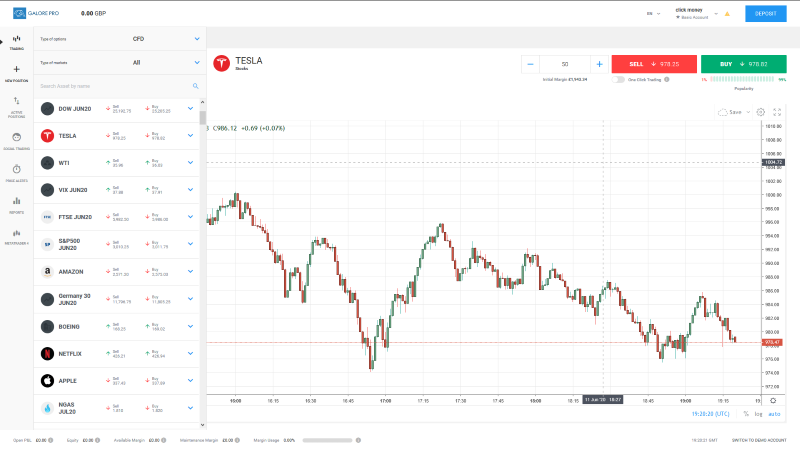The height and width of the screenshot is (450, 800).
Task: Open the Trading section in sidebar
Action: (16, 42)
